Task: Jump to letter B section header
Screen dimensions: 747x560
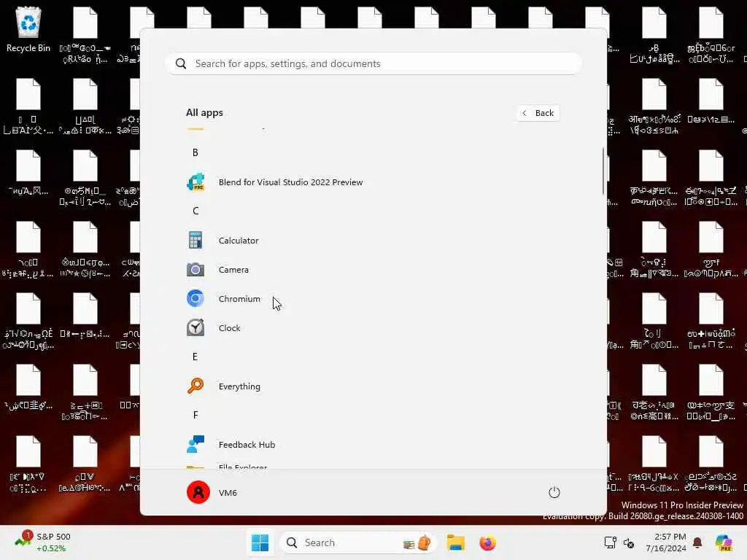Action: click(196, 152)
